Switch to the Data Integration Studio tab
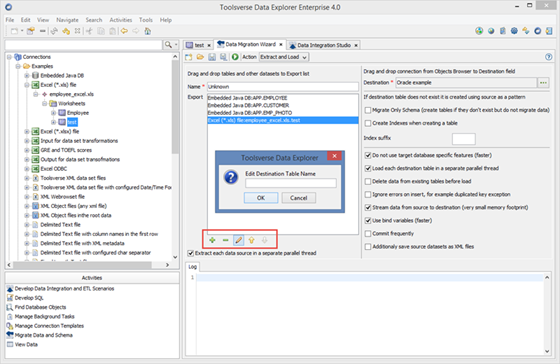The width and height of the screenshot is (560, 364). [x=324, y=45]
